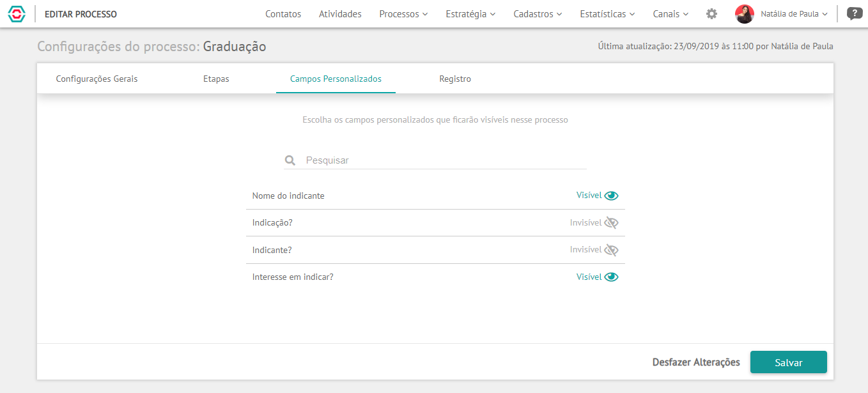Select the Campos Personalizados tab

[336, 79]
